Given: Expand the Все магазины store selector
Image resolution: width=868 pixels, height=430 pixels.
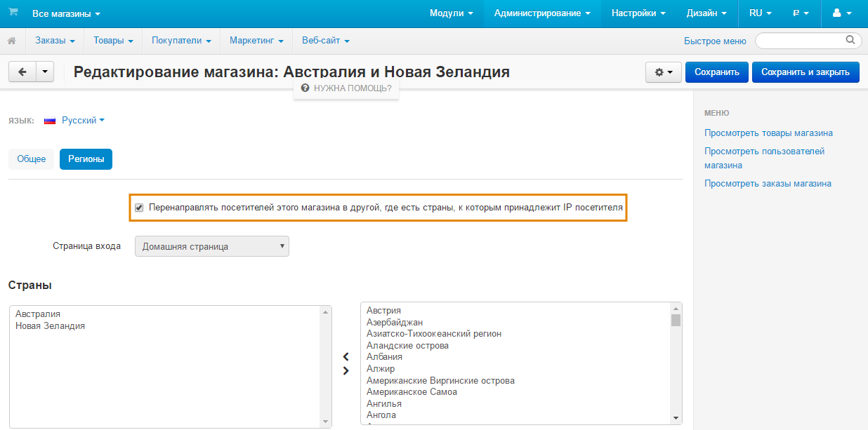Looking at the screenshot, I should click(x=66, y=13).
